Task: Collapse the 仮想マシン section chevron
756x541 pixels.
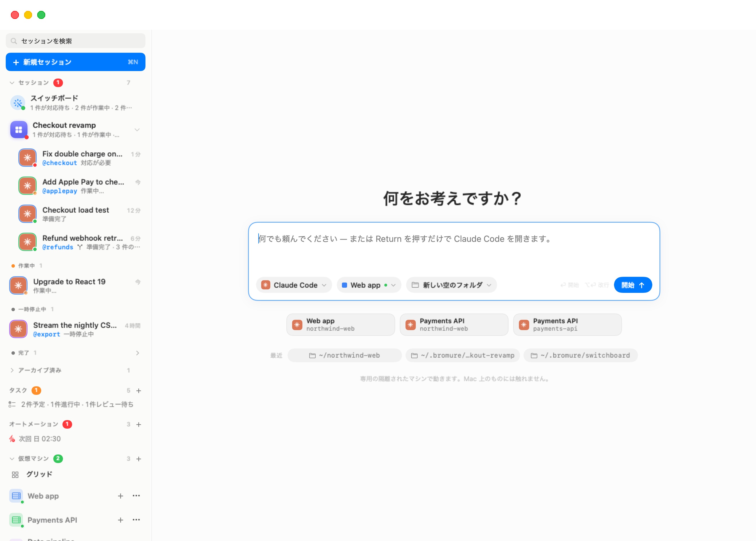Action: [x=12, y=459]
